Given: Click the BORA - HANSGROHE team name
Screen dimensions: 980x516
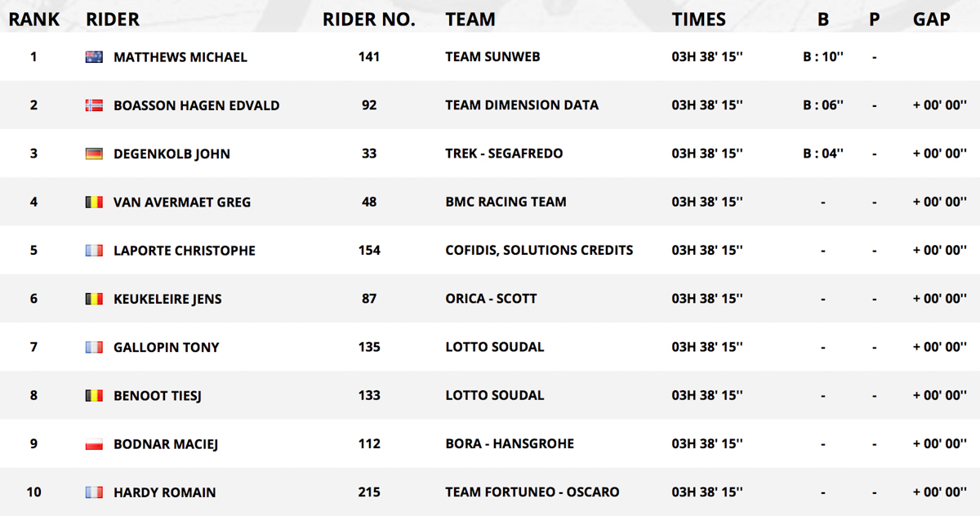Looking at the screenshot, I should click(x=510, y=444).
